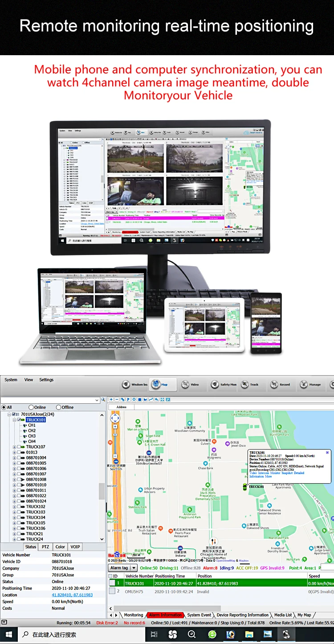Click the green browser icon in taskbar
This screenshot has width=334, height=644.
(x=212, y=634)
